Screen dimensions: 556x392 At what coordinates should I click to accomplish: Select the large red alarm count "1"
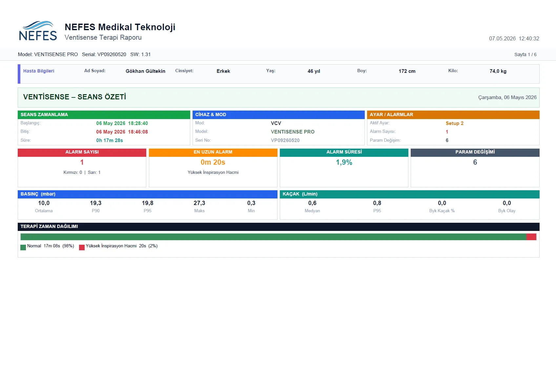coord(82,162)
